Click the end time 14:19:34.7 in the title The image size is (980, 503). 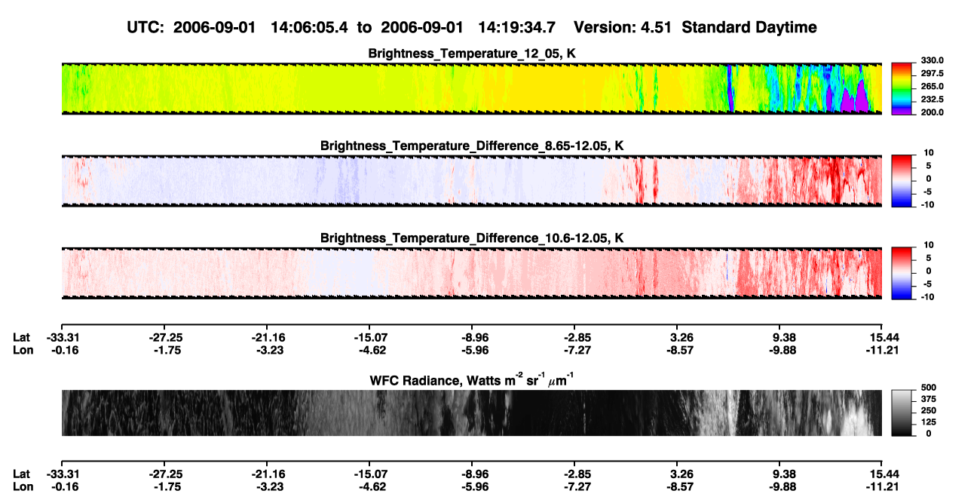pos(516,27)
